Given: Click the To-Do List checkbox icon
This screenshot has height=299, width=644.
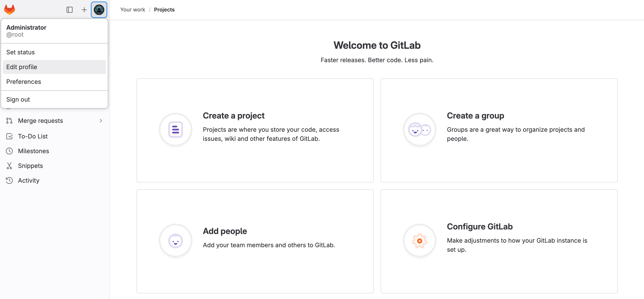Looking at the screenshot, I should [9, 136].
